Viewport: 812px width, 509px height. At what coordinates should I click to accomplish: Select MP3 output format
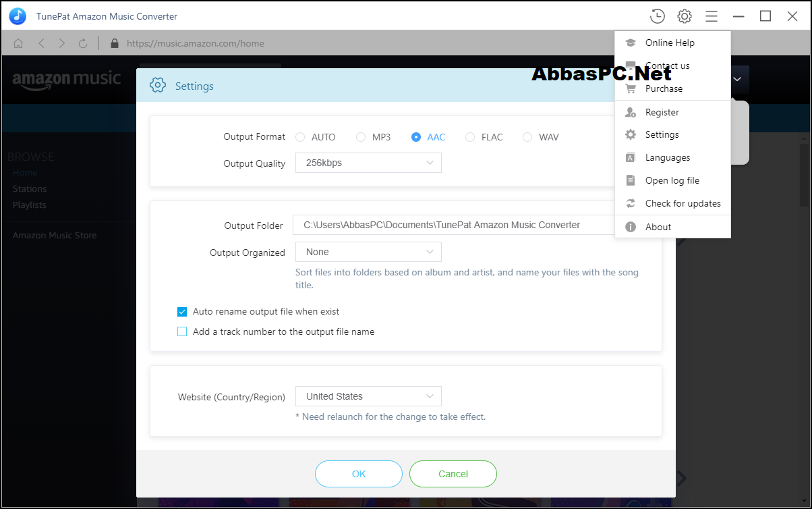(x=361, y=137)
